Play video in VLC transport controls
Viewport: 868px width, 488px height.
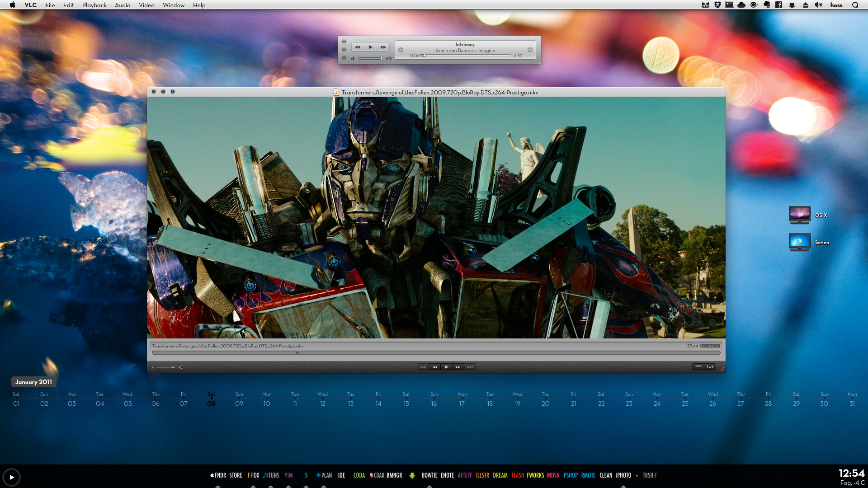point(446,367)
